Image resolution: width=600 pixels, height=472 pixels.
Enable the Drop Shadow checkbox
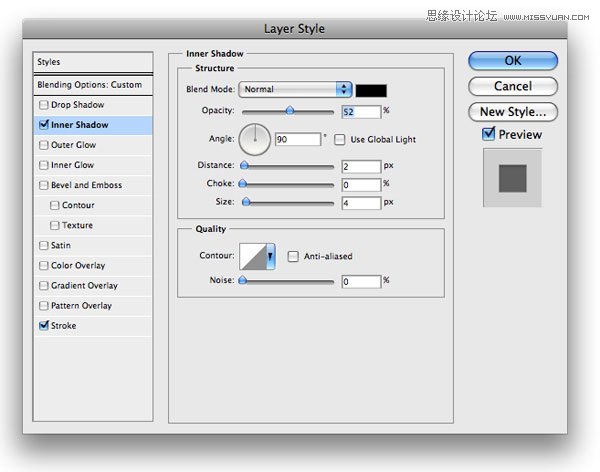(x=43, y=105)
